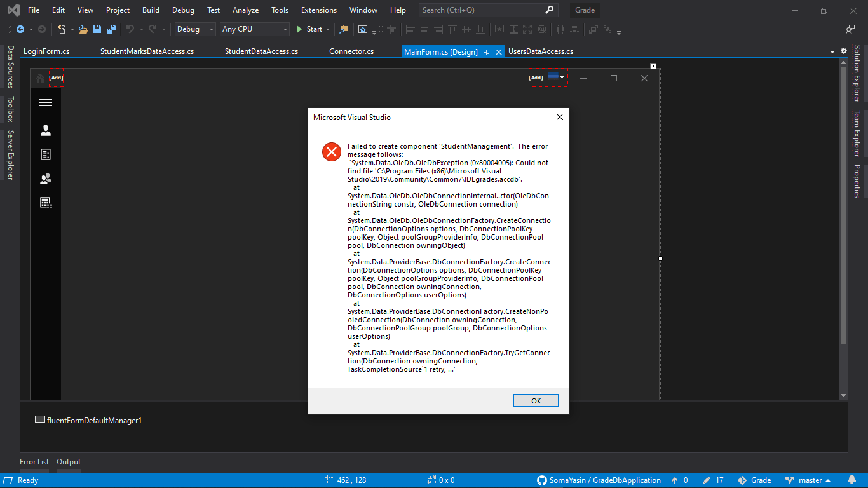Click the Make Same Width icon
This screenshot has width=868, height=488.
coord(499,29)
